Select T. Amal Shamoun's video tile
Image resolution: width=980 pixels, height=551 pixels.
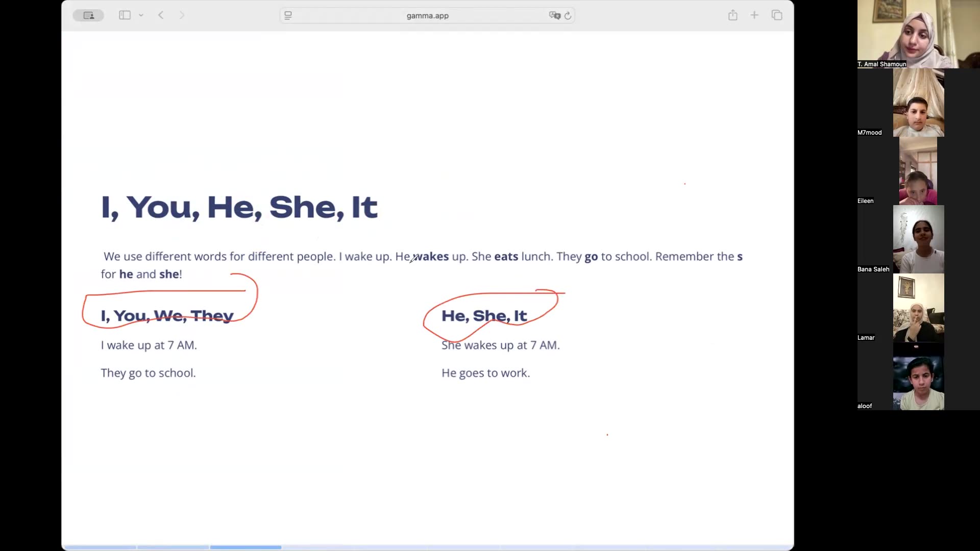918,34
